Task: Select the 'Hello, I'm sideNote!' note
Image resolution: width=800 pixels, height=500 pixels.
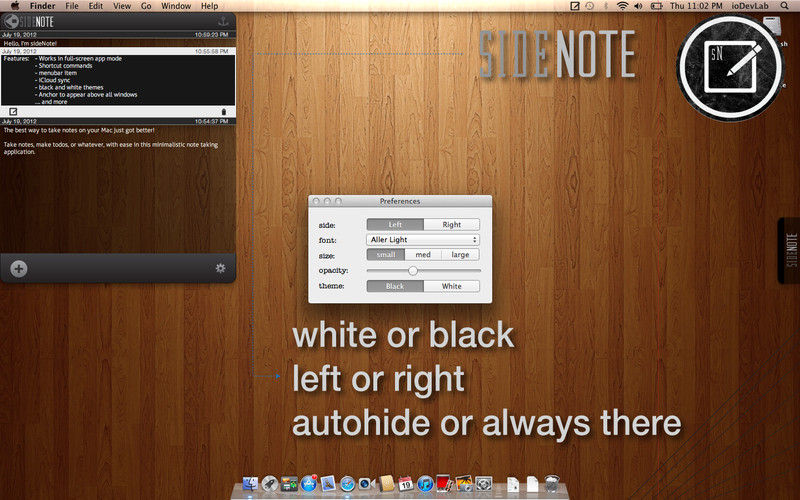Action: tap(30, 43)
